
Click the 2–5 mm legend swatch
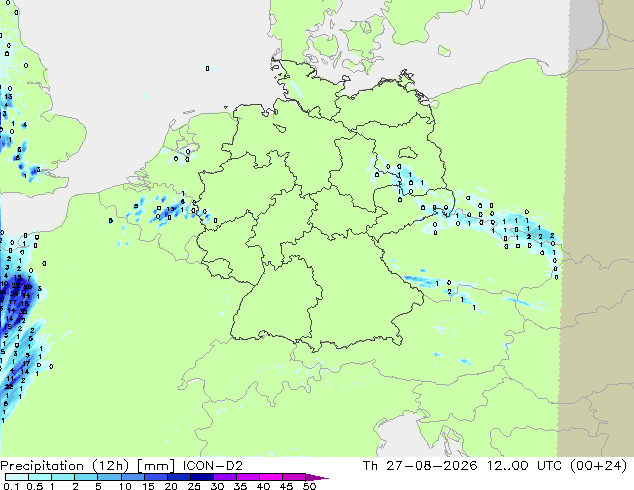pos(86,477)
